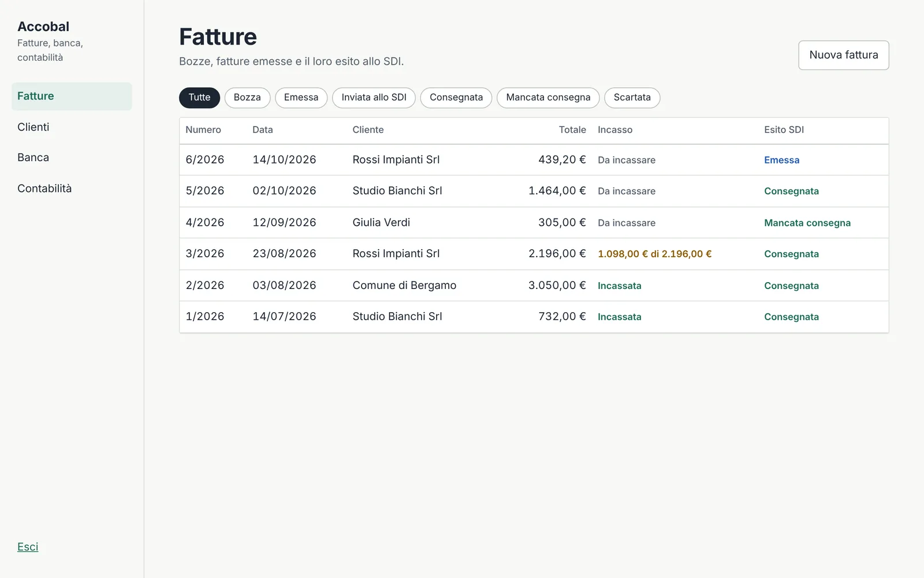Click the Esci logout link
The height and width of the screenshot is (578, 924).
point(28,547)
